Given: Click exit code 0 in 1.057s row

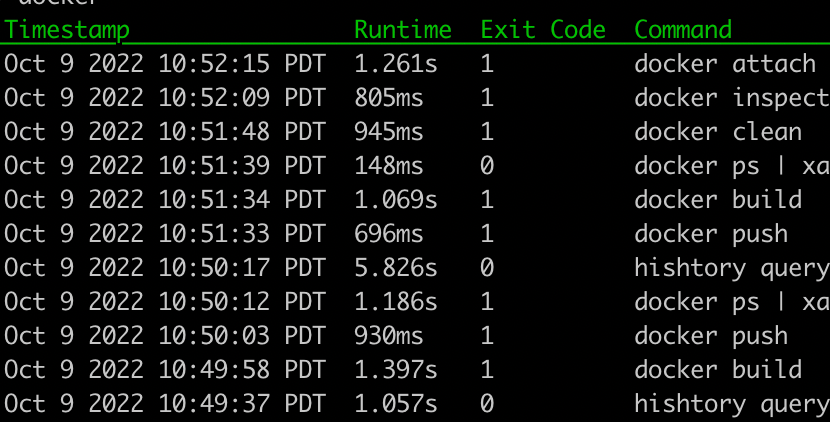Looking at the screenshot, I should coord(487,403).
